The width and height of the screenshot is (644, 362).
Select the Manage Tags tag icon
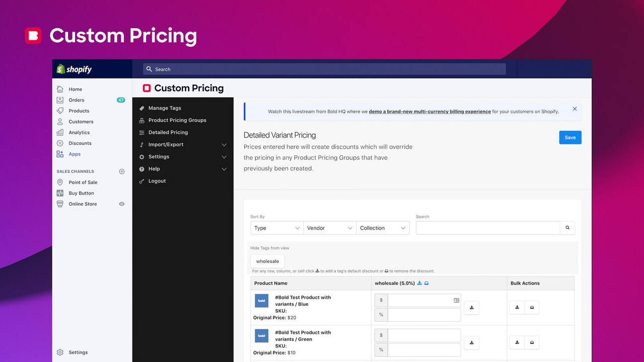tap(141, 108)
